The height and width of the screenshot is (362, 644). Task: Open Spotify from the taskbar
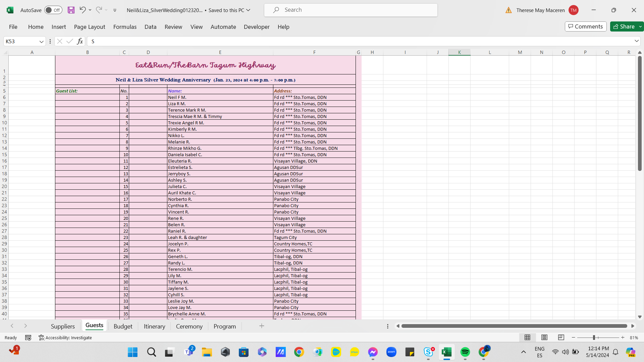pos(465,352)
